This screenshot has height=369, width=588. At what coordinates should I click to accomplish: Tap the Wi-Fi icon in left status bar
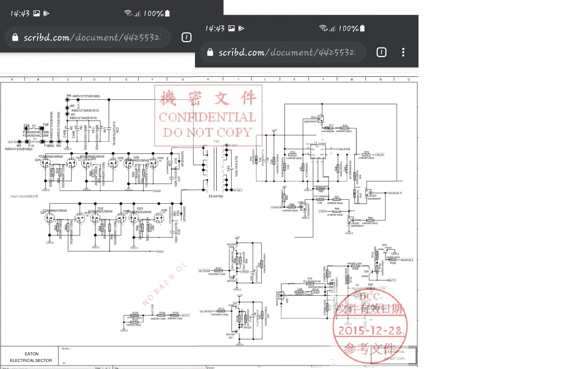128,13
